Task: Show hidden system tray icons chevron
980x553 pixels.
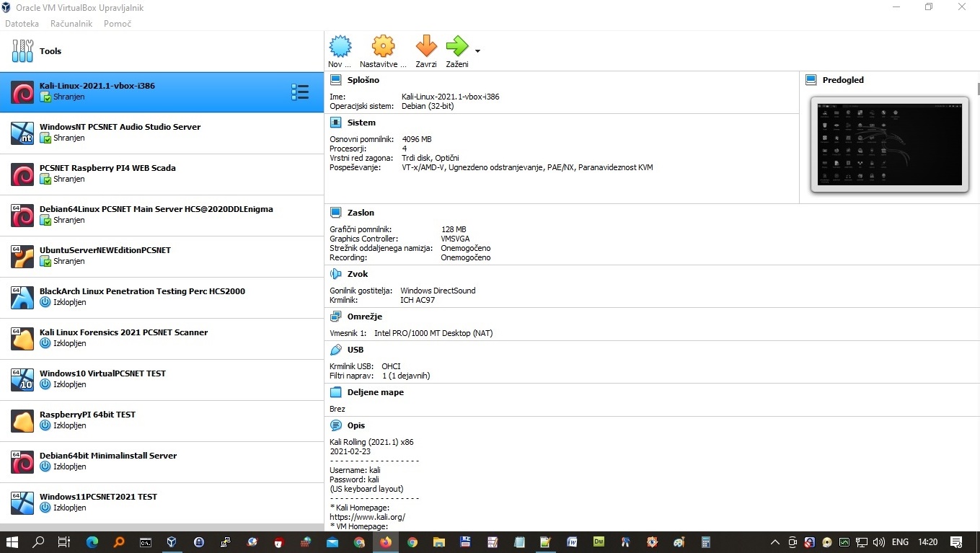Action: tap(775, 542)
